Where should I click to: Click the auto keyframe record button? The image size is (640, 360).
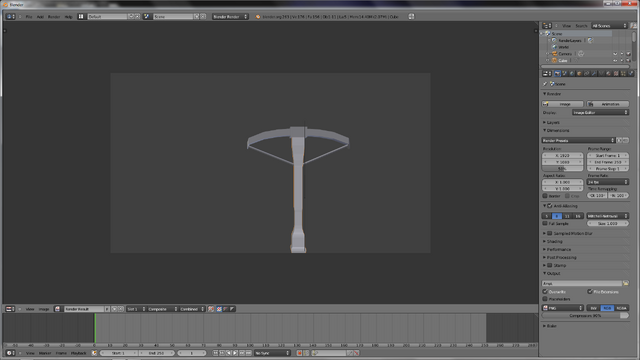coord(299,353)
